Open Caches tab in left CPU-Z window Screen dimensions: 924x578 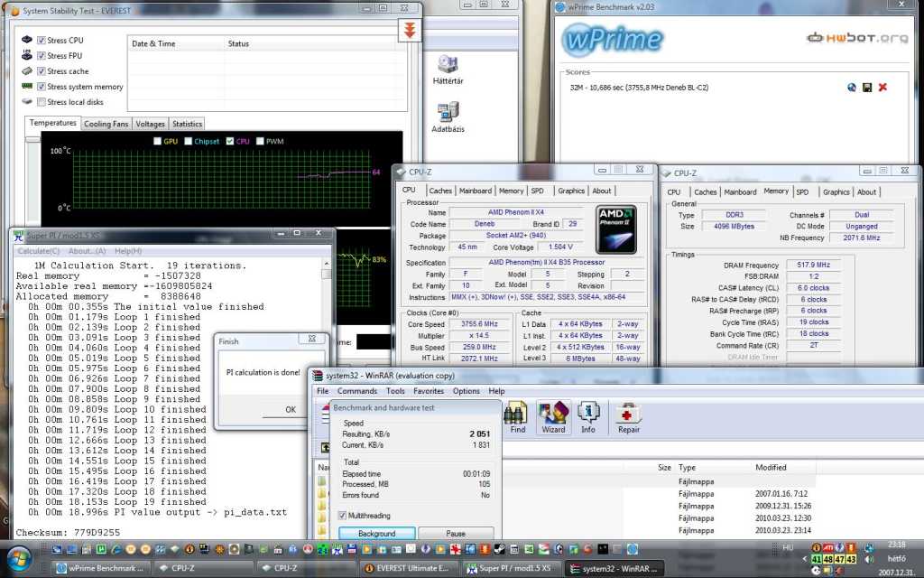click(x=440, y=191)
